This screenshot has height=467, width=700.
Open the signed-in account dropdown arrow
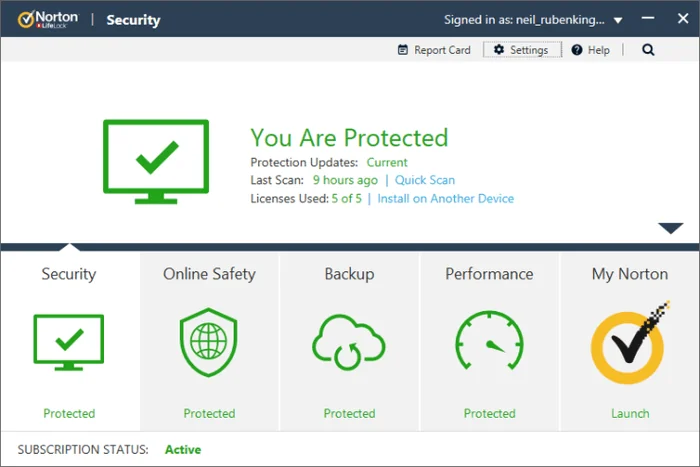click(x=618, y=20)
